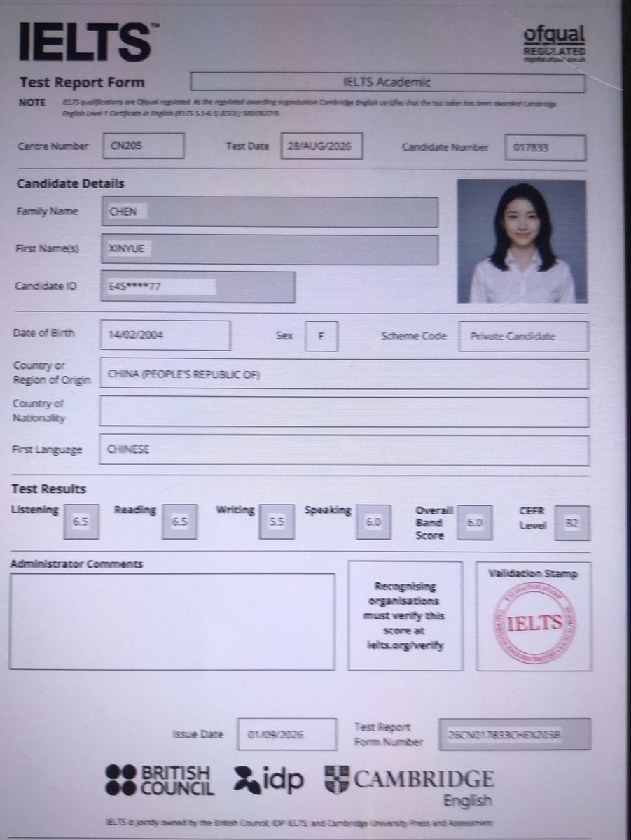Image resolution: width=631 pixels, height=840 pixels.
Task: Click the Ofqual Regulated logo
Action: (x=555, y=45)
